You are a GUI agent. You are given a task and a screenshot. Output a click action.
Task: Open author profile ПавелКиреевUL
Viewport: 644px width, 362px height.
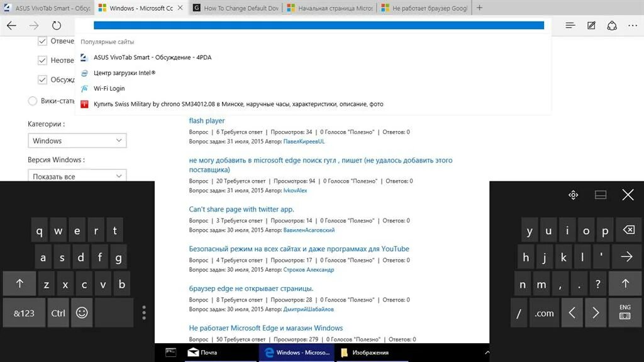(304, 142)
